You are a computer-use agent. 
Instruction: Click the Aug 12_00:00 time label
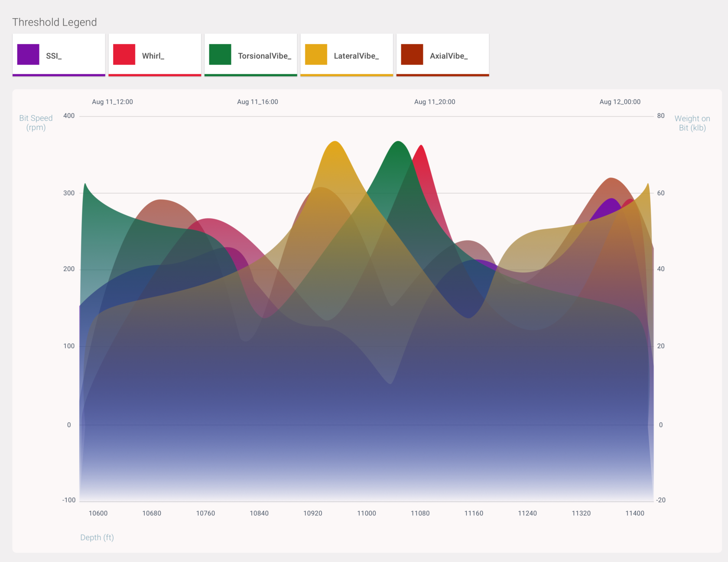click(620, 102)
